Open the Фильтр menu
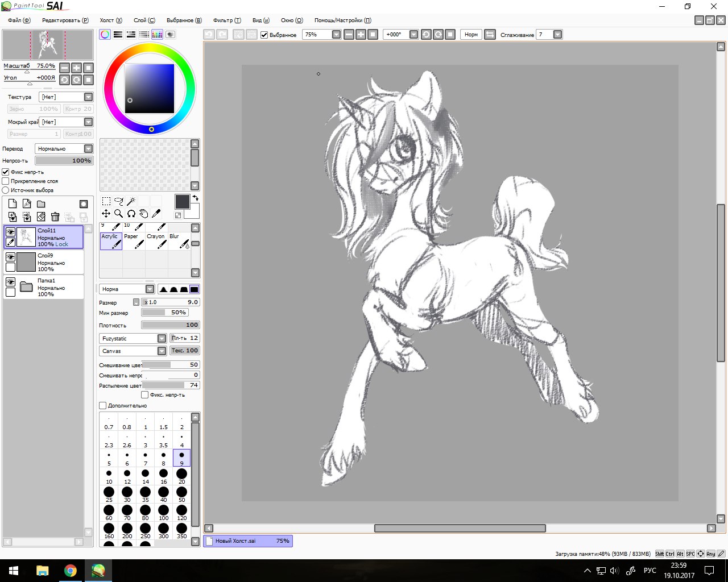728x582 pixels. 227,20
